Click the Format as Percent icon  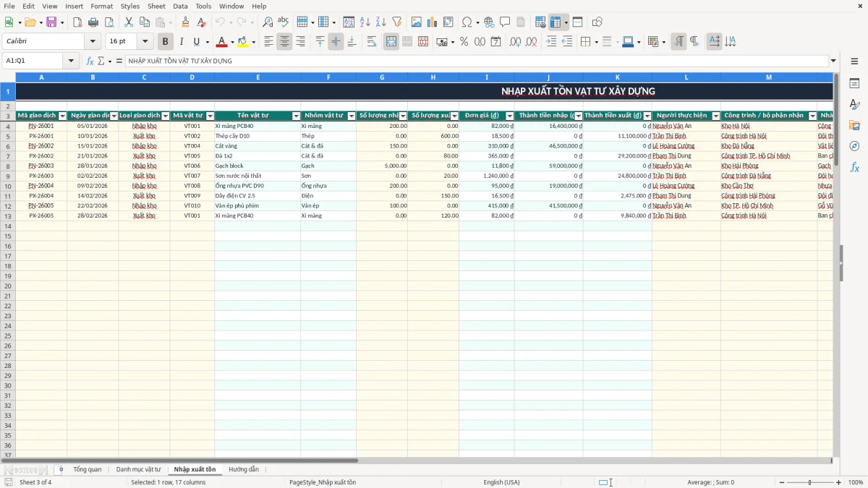coord(464,42)
